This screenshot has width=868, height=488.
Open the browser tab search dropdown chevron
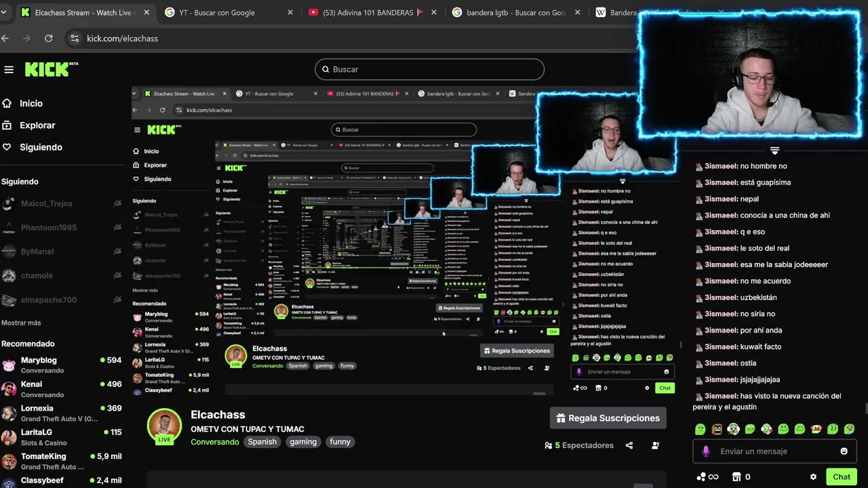point(4,12)
